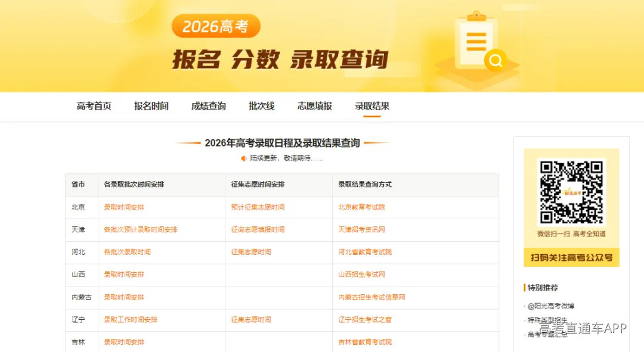Click 征询志愿填报时间 link
The height and width of the screenshot is (352, 644).
tap(258, 229)
